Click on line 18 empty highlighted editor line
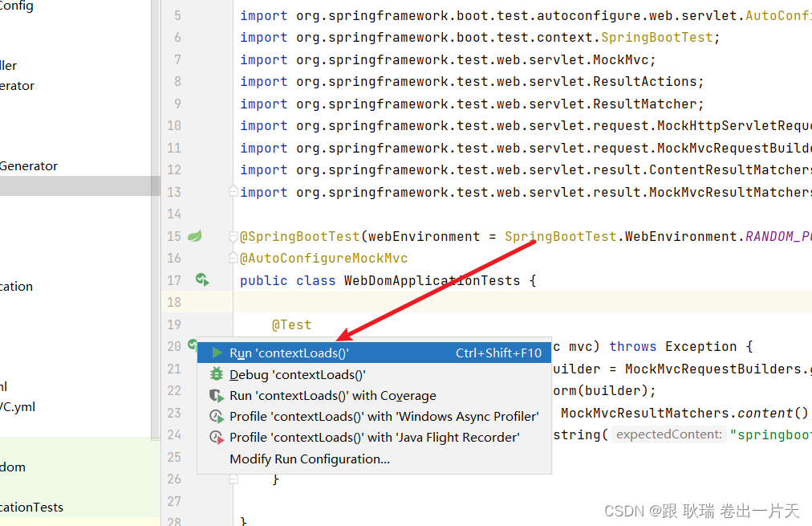 tap(522, 302)
